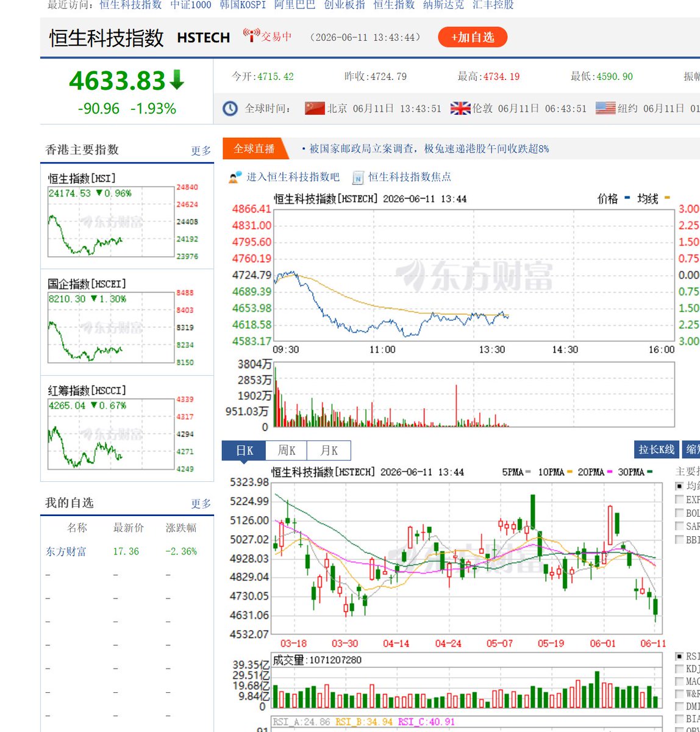Screen dimensions: 700x732
Task: Enable the KDJ sub-indicator checkbox
Action: (679, 669)
